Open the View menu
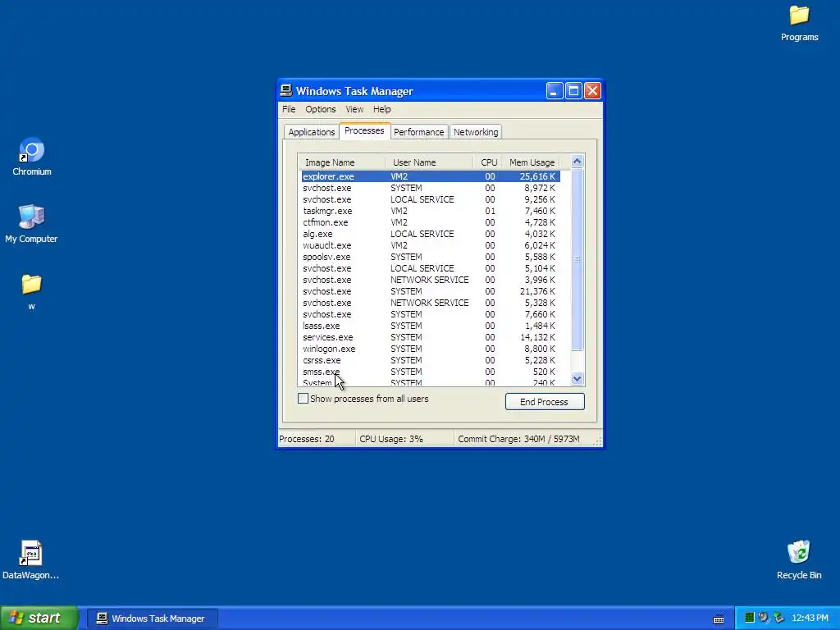 pos(354,109)
